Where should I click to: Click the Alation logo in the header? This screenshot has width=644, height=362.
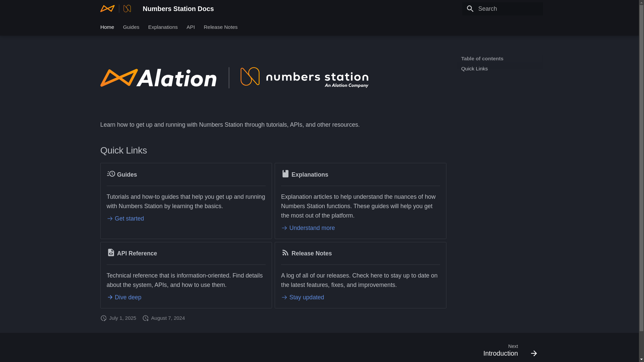116,8
